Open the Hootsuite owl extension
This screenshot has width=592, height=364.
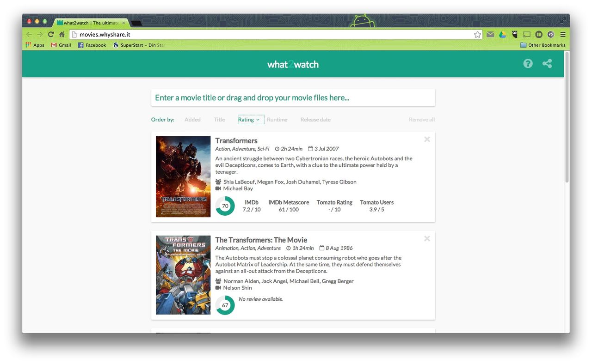coord(514,34)
